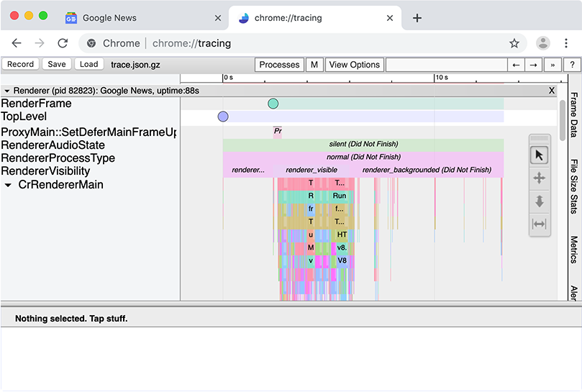Viewport: 582px width, 392px height.
Task: Select the arrow selection tool
Action: click(x=539, y=155)
